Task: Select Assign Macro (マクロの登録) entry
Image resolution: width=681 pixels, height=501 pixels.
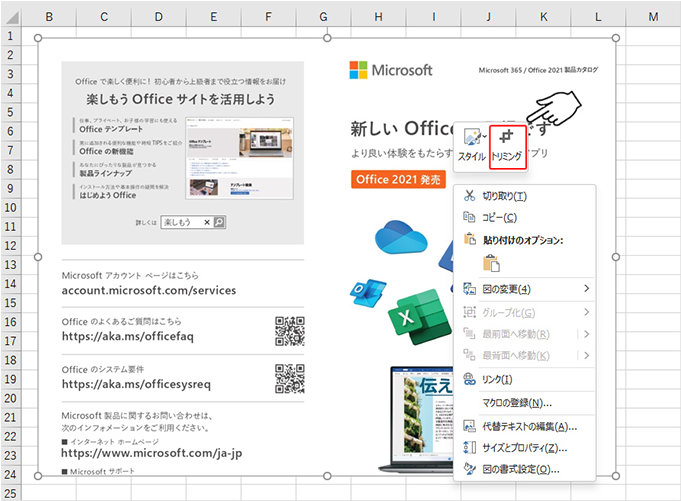Action: tap(524, 403)
